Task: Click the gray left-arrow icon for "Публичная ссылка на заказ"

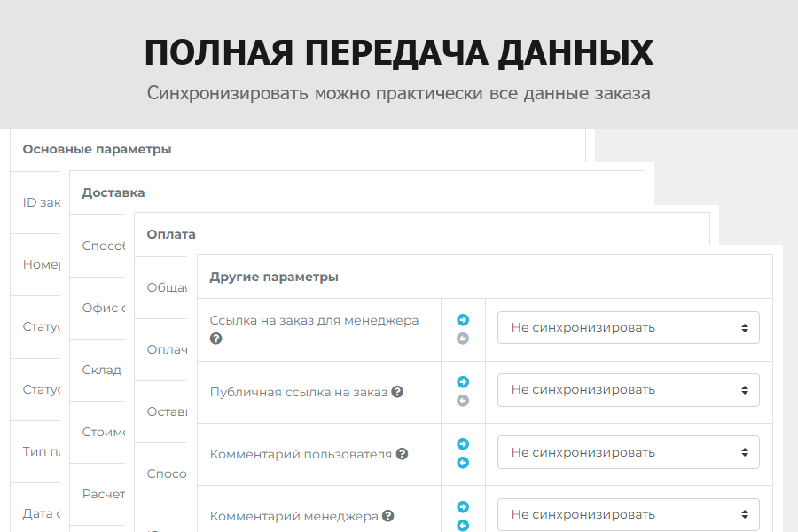Action: click(462, 402)
